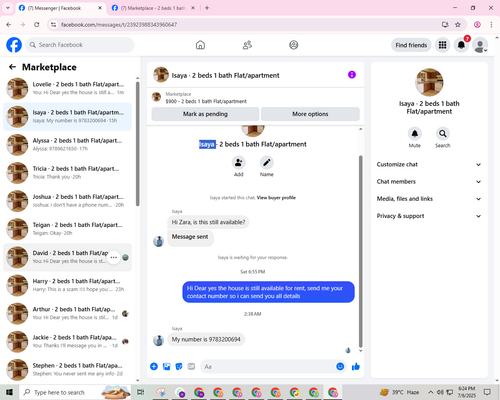500x400 pixels.
Task: Open a new browser tab
Action: (x=207, y=8)
